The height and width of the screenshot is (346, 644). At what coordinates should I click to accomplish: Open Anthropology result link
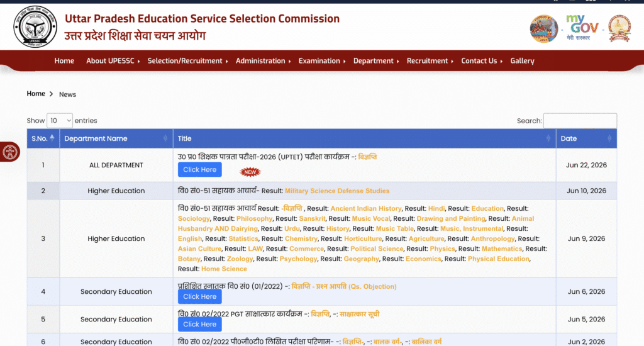point(493,239)
